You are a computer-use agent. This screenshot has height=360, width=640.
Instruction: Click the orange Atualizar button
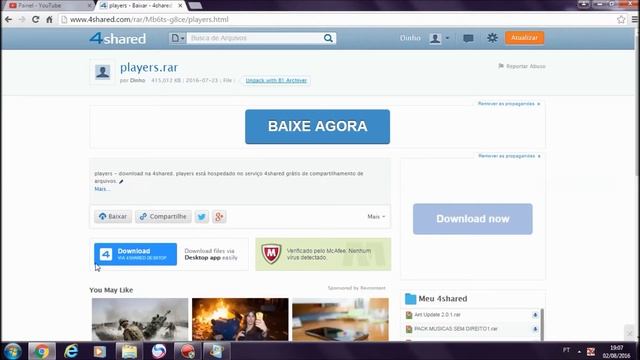[x=524, y=38]
